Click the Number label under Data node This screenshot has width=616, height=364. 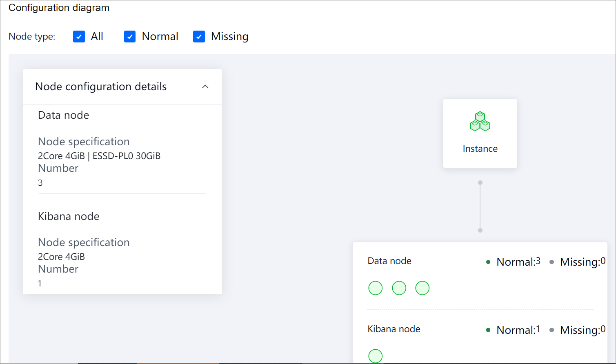58,168
